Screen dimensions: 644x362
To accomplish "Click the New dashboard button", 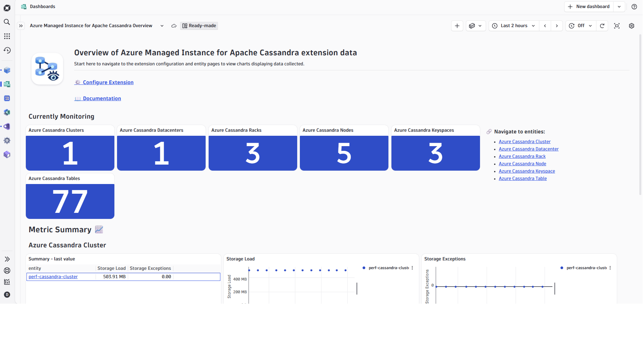I will 589,7.
